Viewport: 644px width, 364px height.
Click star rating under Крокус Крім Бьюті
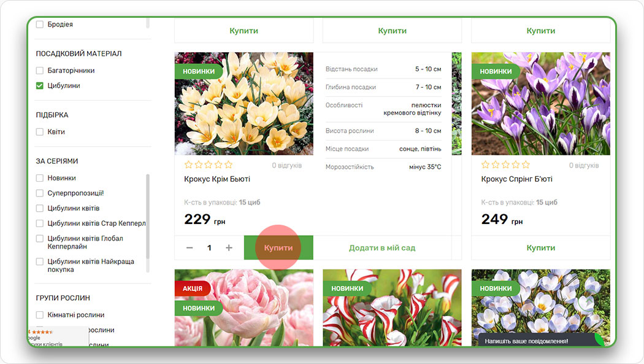[x=209, y=165]
